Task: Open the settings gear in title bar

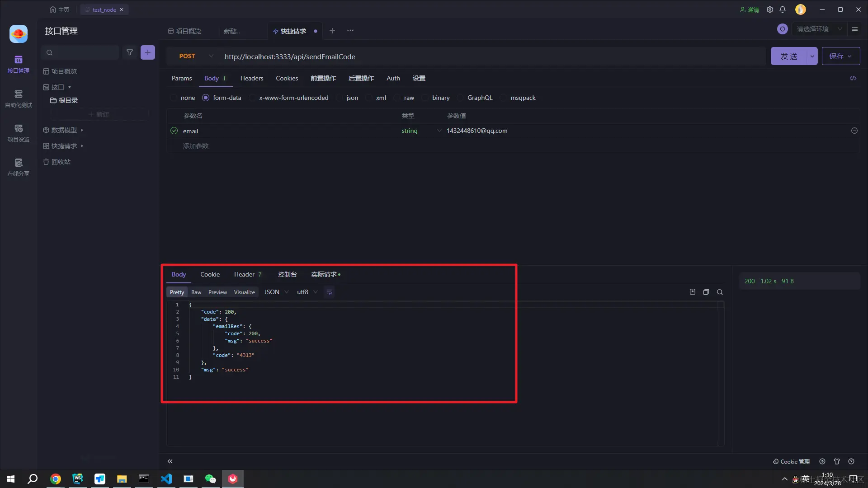Action: [770, 9]
